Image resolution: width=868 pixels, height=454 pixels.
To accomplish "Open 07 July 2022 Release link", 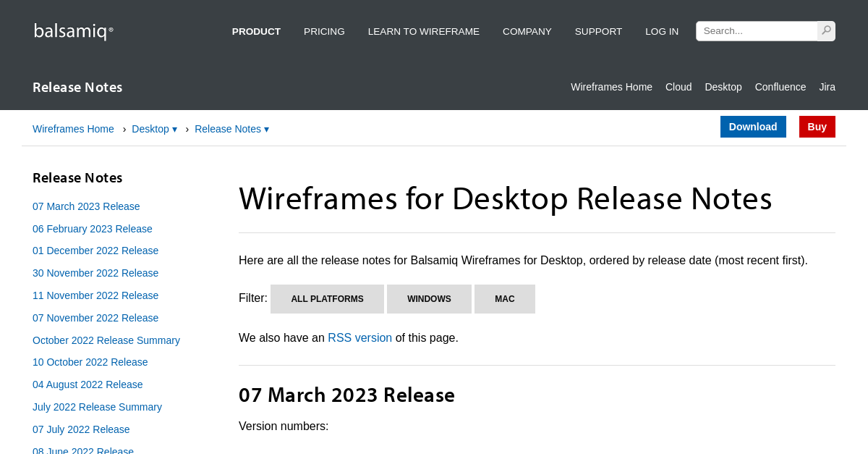I will 81,429.
